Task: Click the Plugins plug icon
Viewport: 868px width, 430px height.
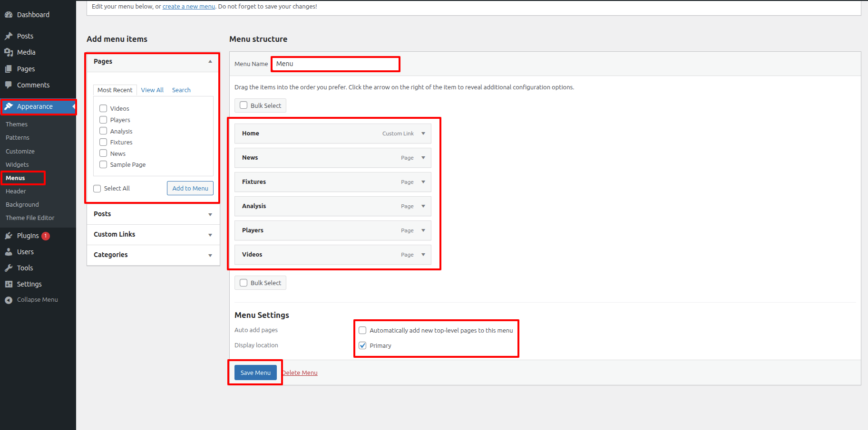Action: tap(9, 236)
